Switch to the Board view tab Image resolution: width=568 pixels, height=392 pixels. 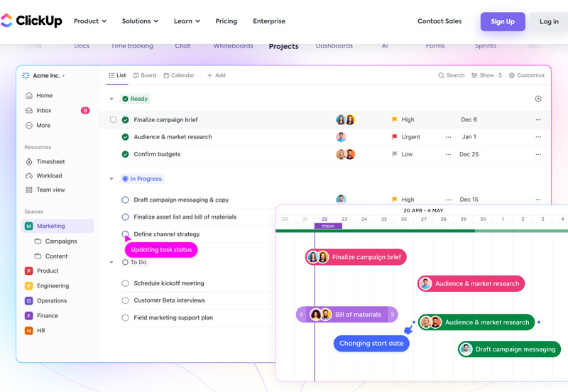coord(145,75)
